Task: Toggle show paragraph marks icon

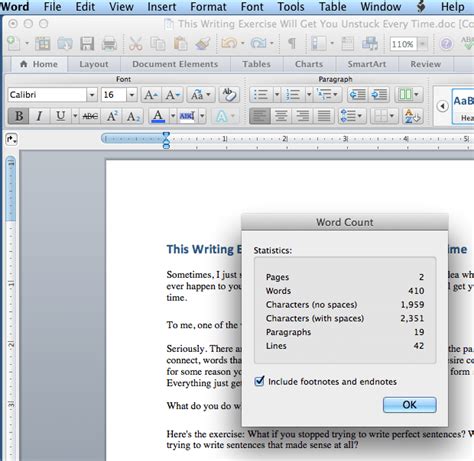Action: coord(292,43)
